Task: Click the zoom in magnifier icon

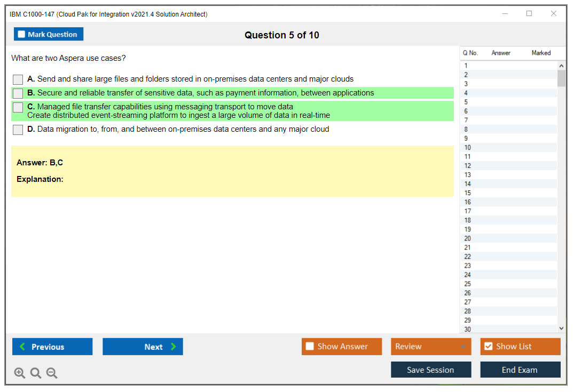Action: (x=20, y=373)
